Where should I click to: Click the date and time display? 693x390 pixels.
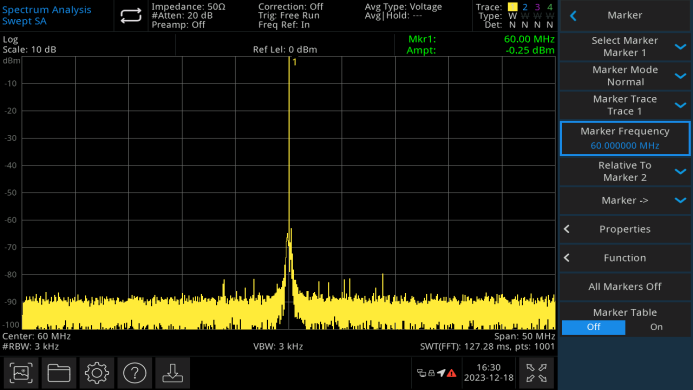pyautogui.click(x=488, y=373)
